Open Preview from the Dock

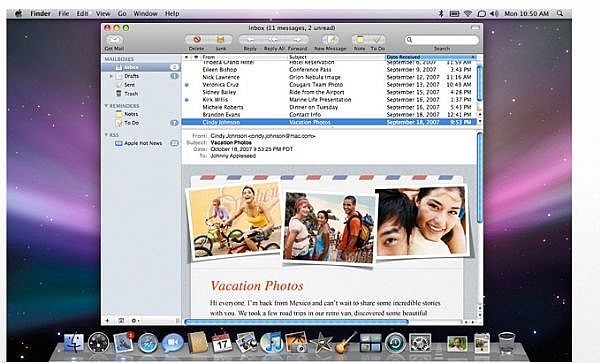click(247, 342)
